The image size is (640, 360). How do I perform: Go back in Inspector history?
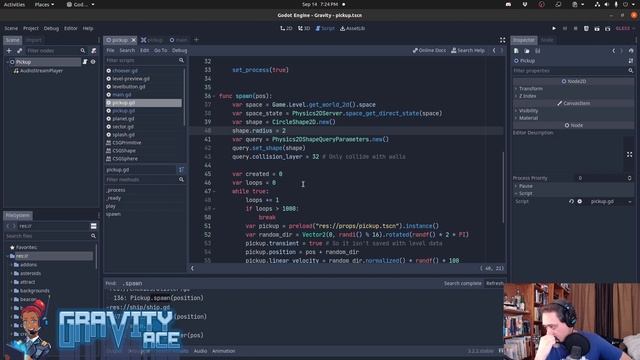pos(613,51)
